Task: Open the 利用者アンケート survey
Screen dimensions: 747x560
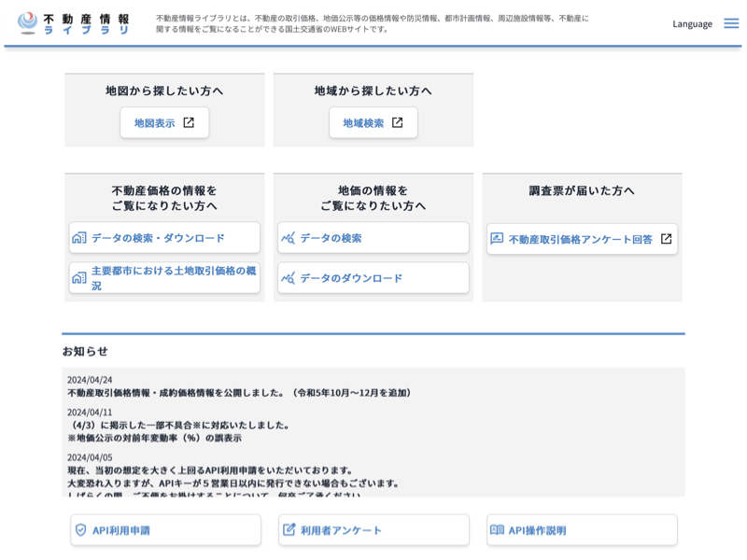Action: tap(341, 530)
